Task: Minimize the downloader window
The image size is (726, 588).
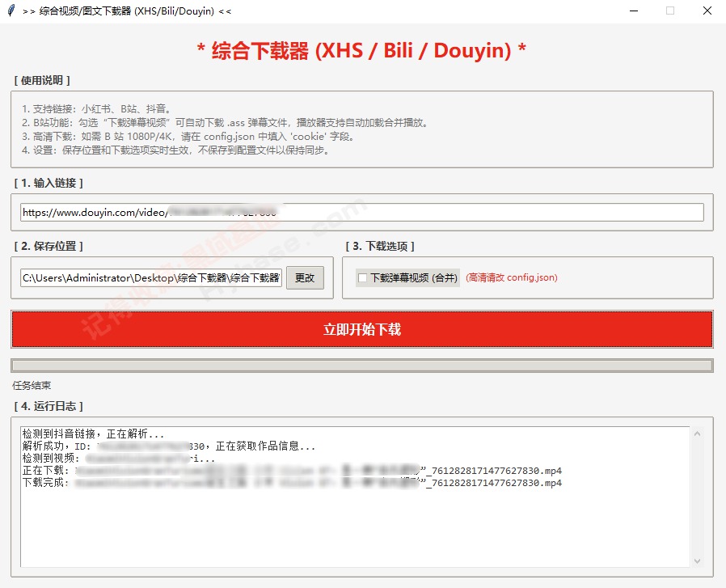Action: pos(632,11)
